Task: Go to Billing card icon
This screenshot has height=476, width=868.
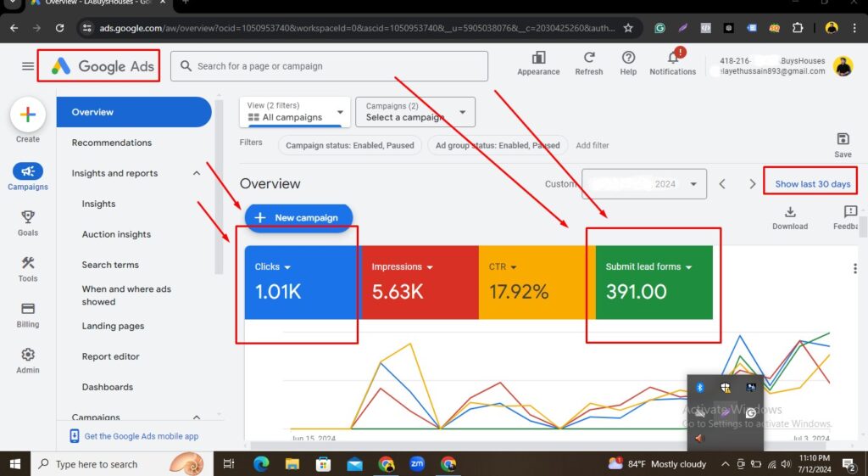Action: pos(27,310)
